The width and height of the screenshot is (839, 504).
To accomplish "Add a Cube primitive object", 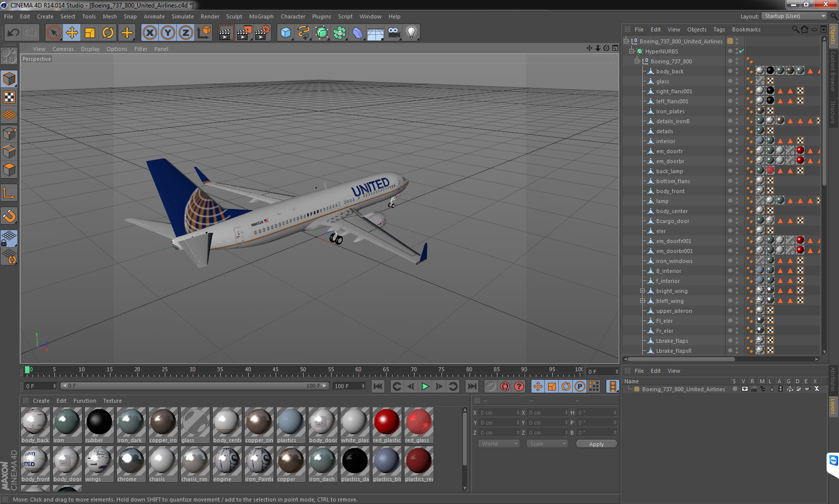I will pos(286,33).
